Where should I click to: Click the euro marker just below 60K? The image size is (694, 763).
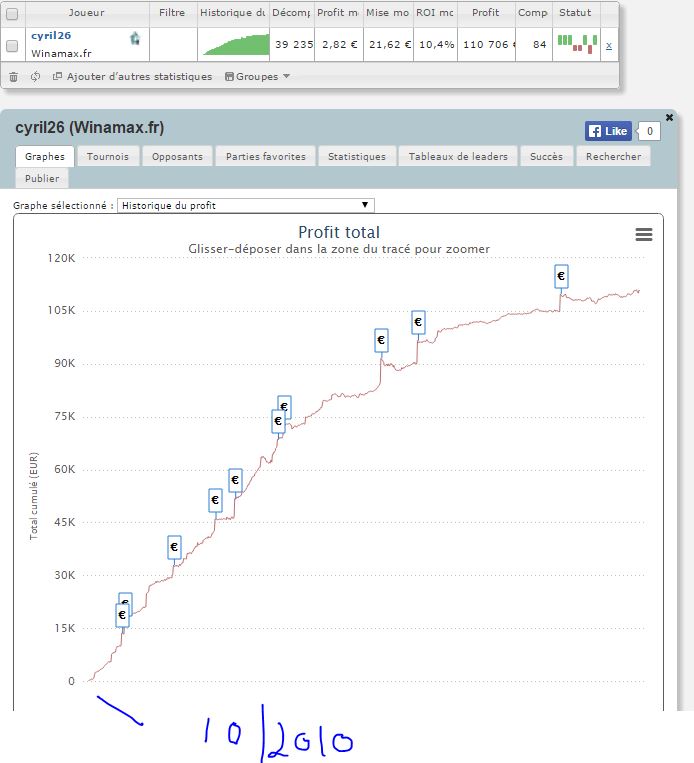coord(235,480)
